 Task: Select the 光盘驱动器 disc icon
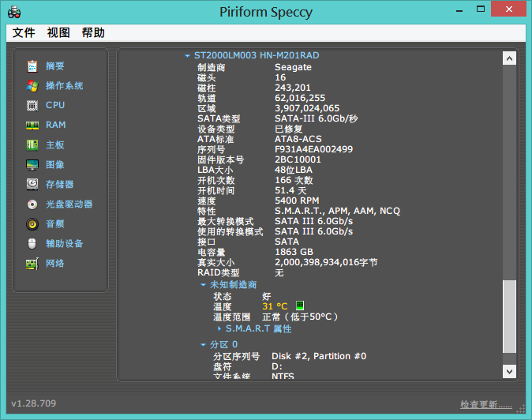pos(32,204)
